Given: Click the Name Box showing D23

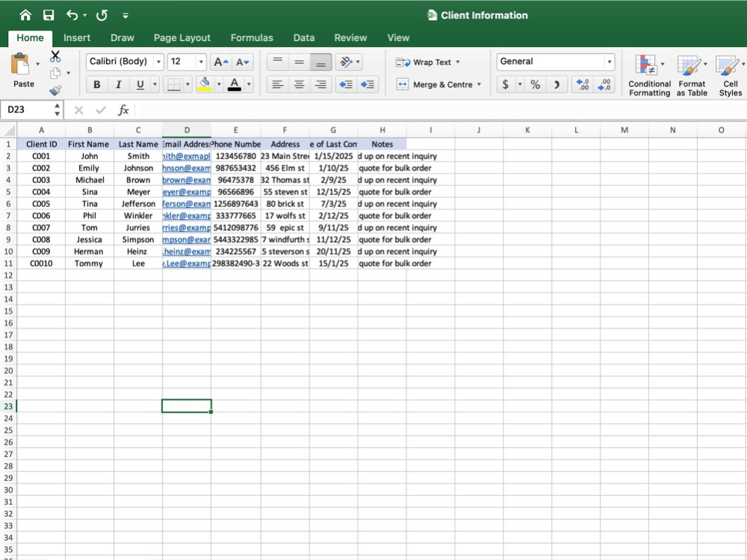Looking at the screenshot, I should click(x=28, y=110).
